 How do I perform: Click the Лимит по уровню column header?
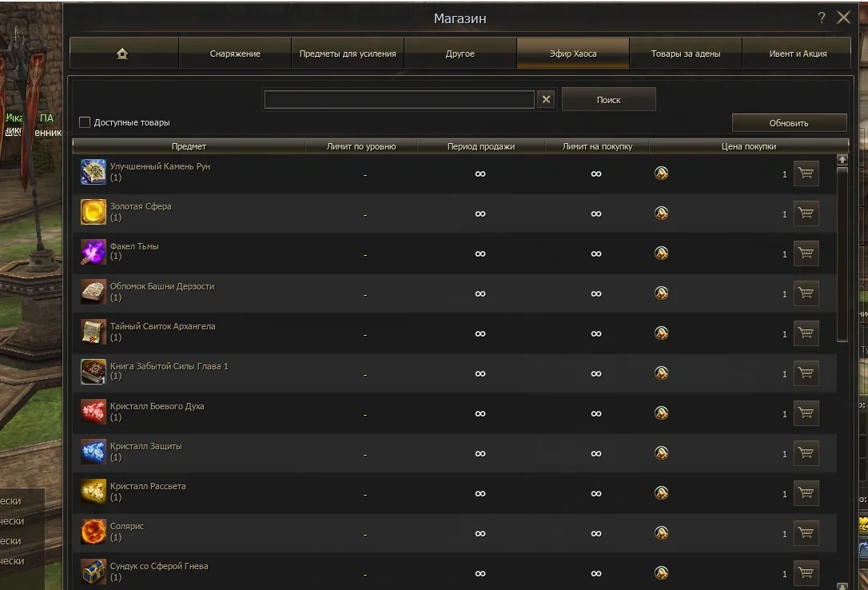[x=361, y=146]
